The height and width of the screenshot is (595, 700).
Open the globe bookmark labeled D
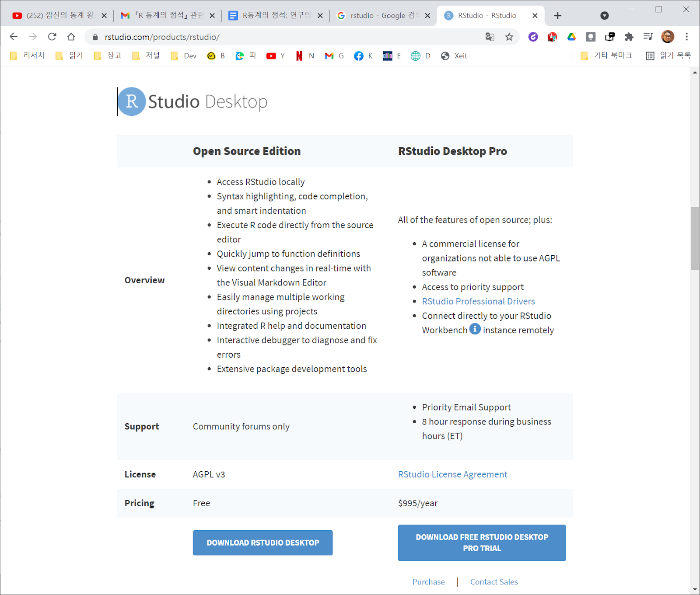[x=421, y=56]
